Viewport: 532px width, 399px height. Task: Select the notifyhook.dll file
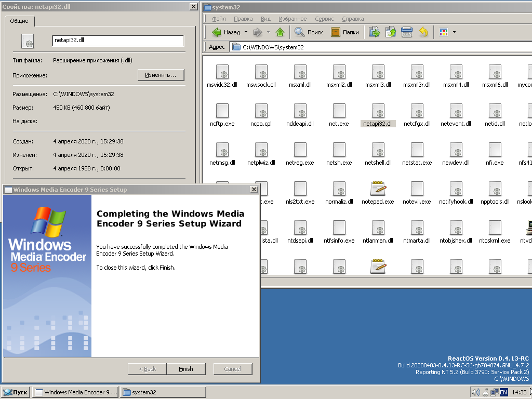coord(456,193)
